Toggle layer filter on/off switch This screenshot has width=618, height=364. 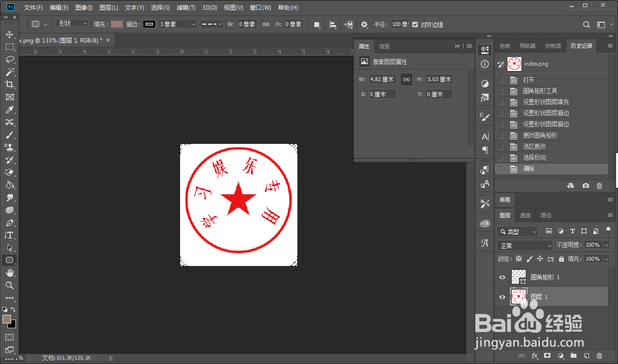(608, 231)
